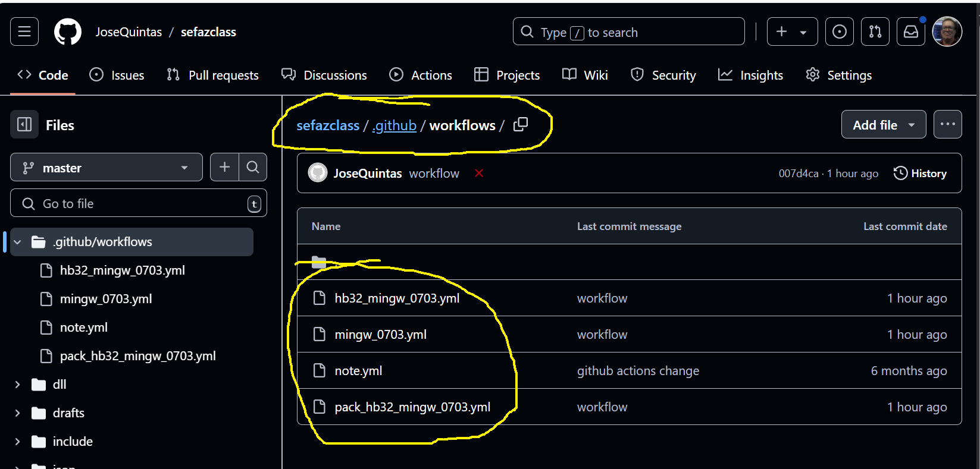Open pack_hb32_mingw_0703.yml in the file table
This screenshot has height=469, width=980.
click(x=412, y=407)
